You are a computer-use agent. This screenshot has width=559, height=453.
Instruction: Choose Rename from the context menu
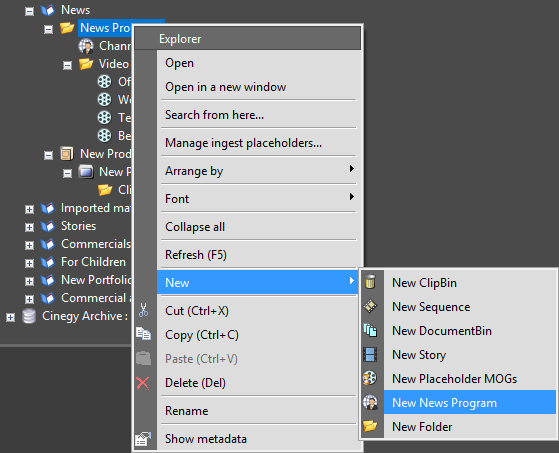(258, 411)
